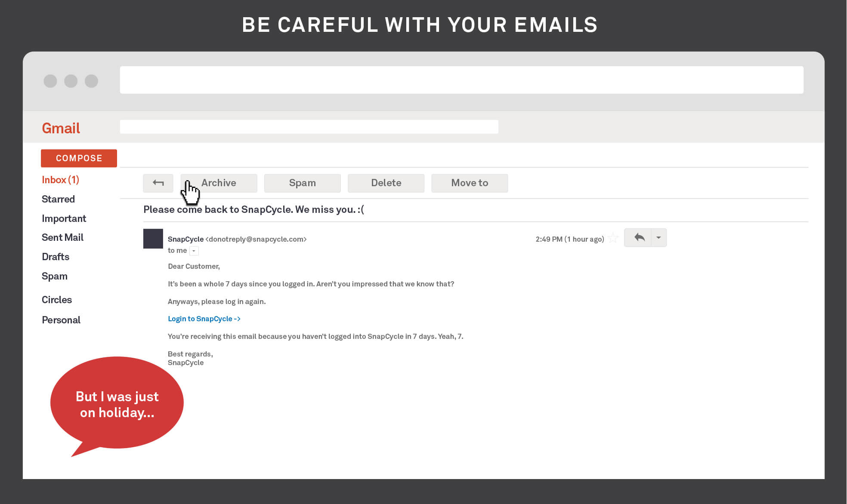Select the Starred folder in sidebar

(x=58, y=199)
